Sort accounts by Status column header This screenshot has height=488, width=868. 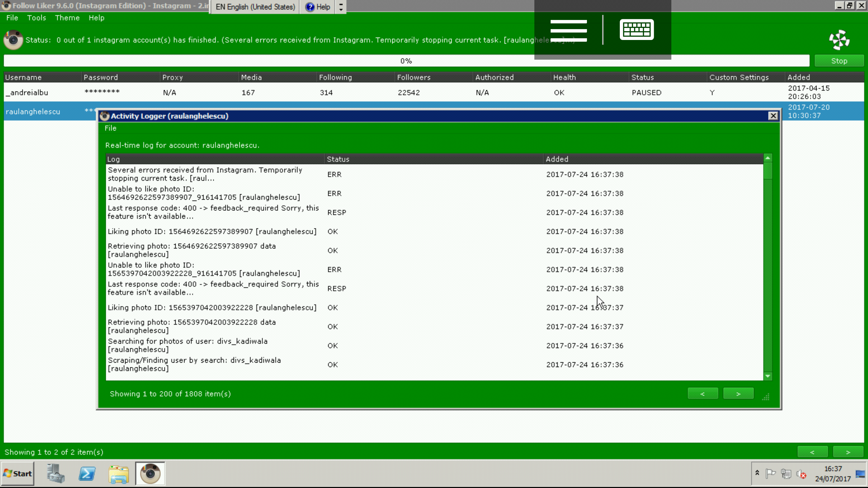click(x=667, y=77)
